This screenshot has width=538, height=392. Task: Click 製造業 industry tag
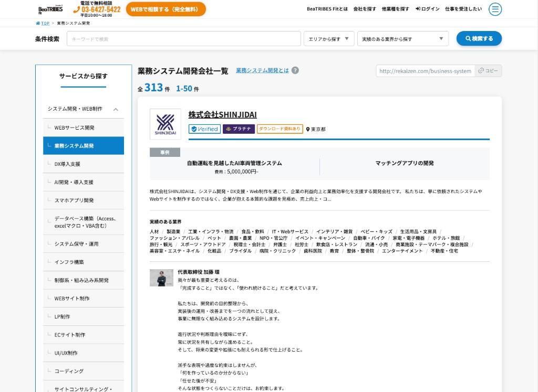[x=173, y=231]
